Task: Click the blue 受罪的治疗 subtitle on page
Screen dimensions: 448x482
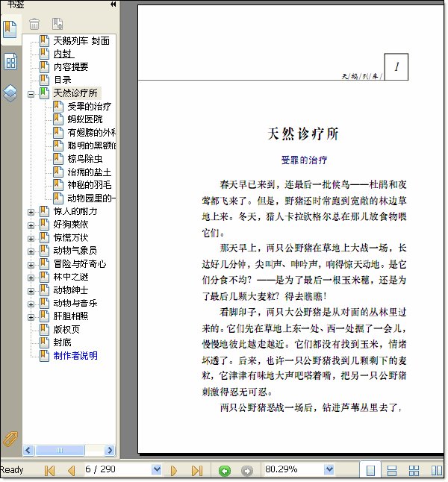Action: 304,160
